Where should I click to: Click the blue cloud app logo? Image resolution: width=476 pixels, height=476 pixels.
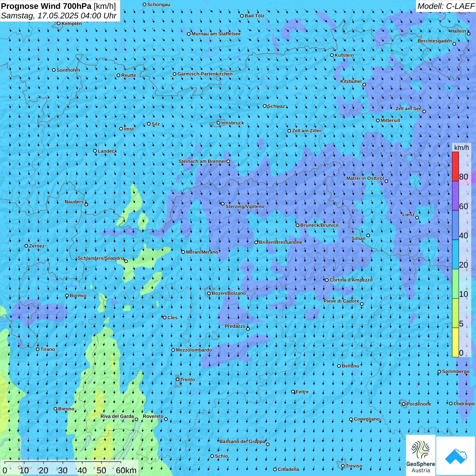pyautogui.click(x=456, y=456)
